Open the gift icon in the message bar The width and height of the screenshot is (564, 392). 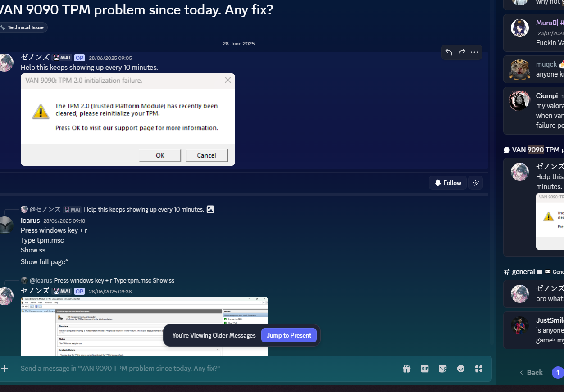[x=407, y=369]
